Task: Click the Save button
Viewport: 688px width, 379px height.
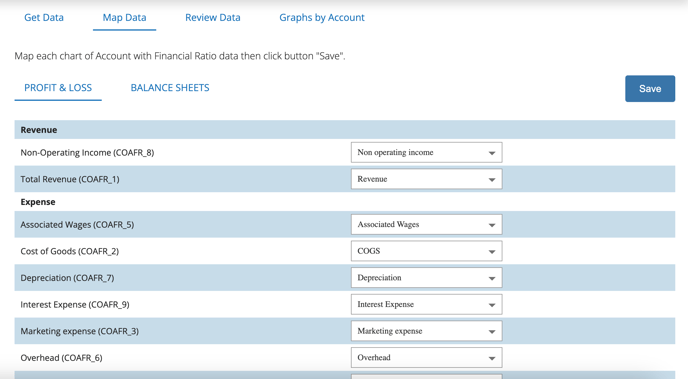Action: tap(650, 89)
